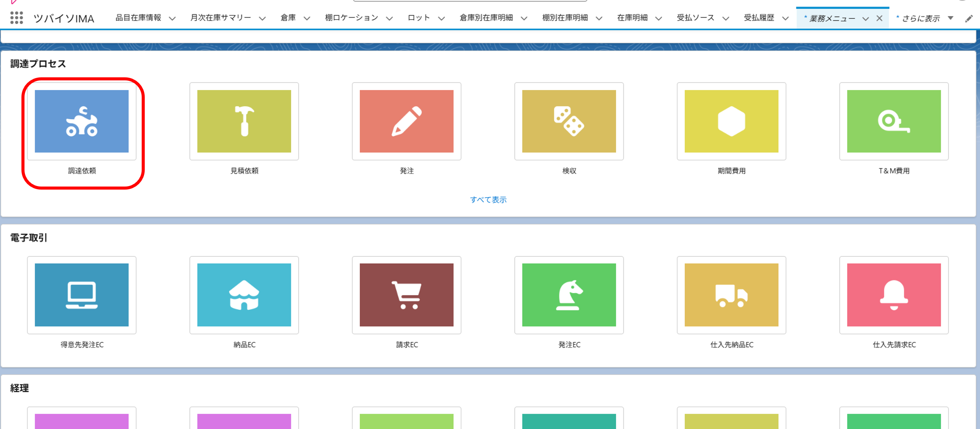
Task: Click the 調達プロセス section heading
Action: (38, 64)
